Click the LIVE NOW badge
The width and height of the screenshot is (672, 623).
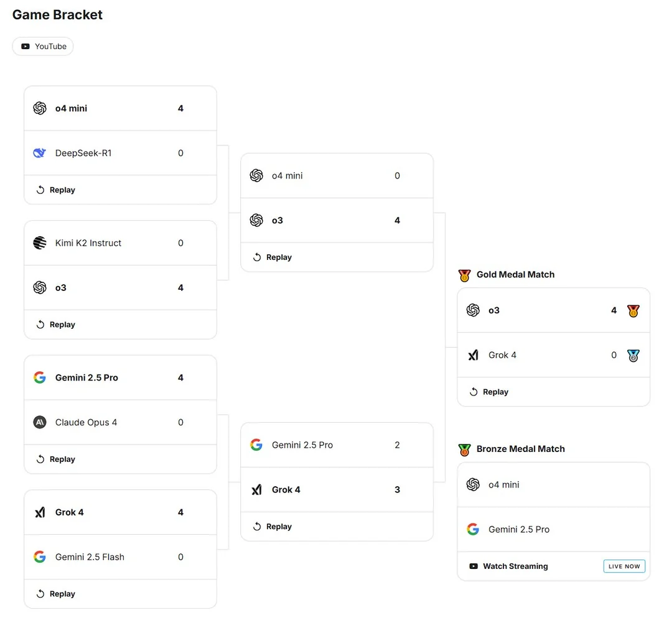tap(624, 566)
